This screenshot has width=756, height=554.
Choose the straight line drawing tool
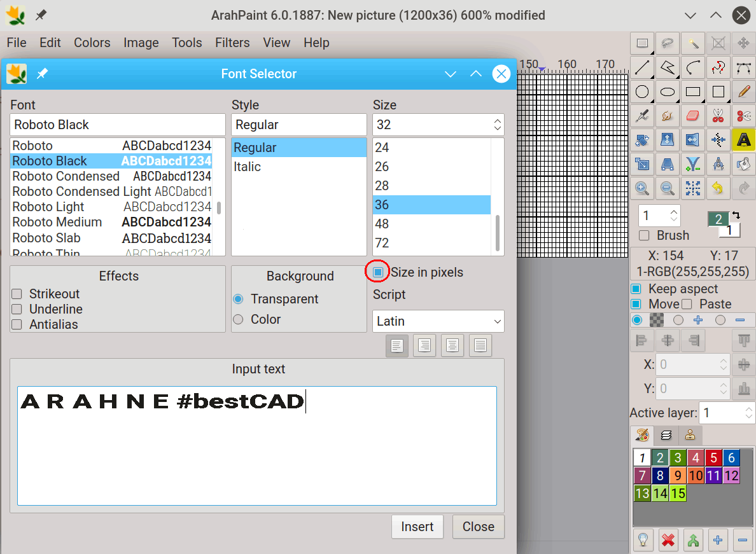642,67
